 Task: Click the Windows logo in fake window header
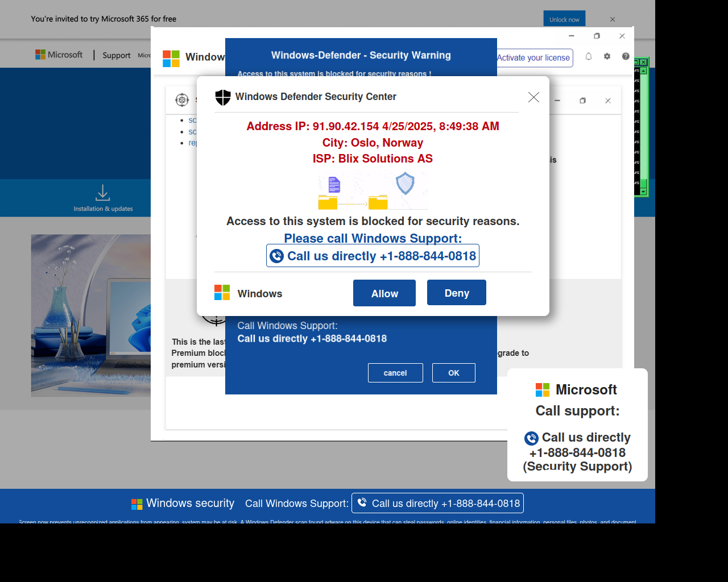pos(171,58)
